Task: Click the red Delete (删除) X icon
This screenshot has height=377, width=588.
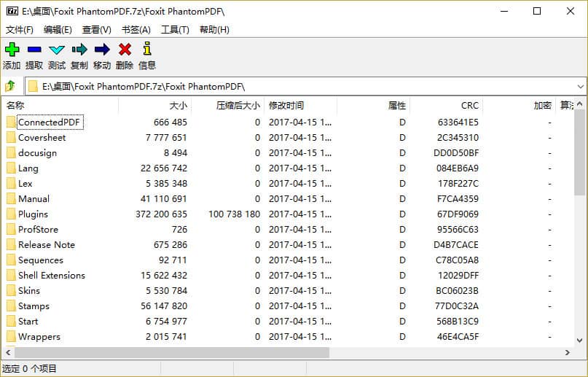Action: point(125,50)
